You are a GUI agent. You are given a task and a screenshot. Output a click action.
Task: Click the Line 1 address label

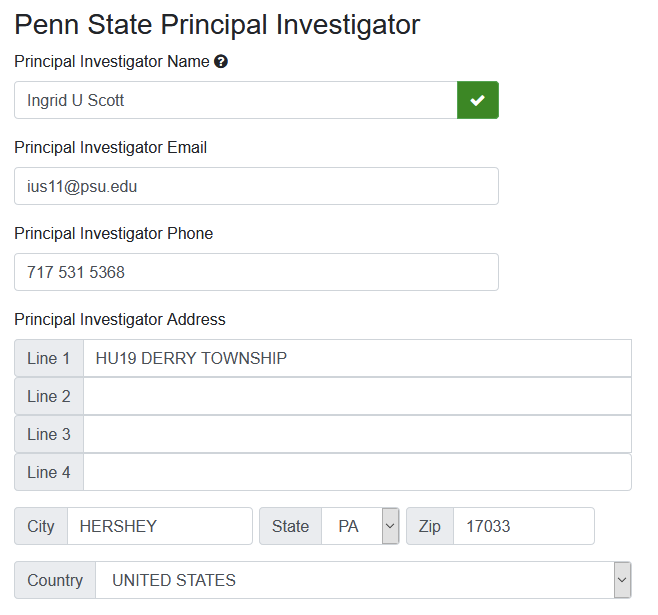coord(49,358)
